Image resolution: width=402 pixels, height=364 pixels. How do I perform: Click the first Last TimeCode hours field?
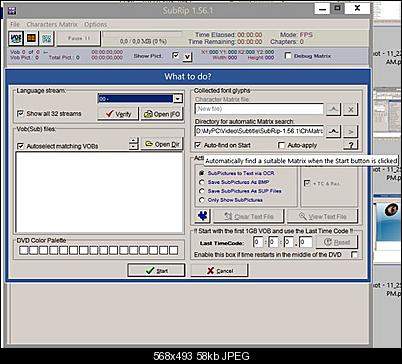click(258, 242)
